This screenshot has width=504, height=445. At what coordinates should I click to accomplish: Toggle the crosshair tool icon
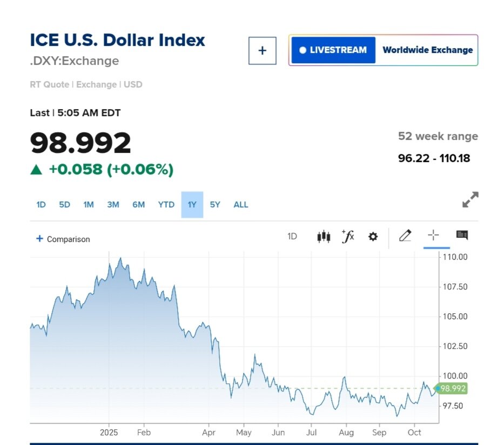pyautogui.click(x=433, y=235)
